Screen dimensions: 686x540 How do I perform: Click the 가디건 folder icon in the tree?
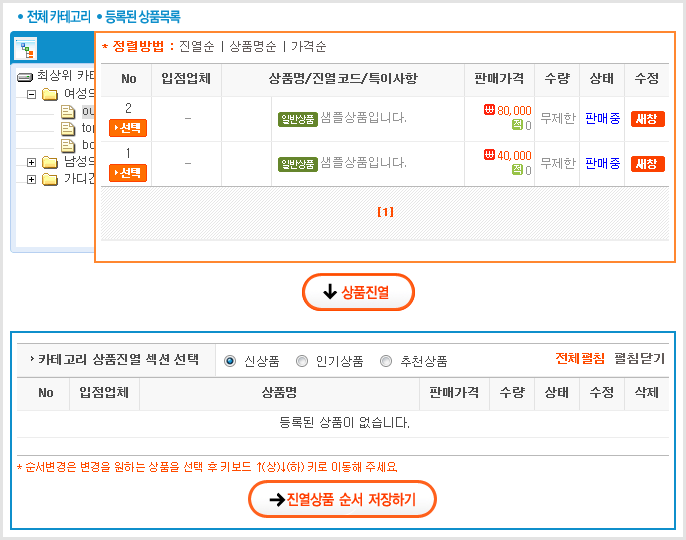(50, 180)
